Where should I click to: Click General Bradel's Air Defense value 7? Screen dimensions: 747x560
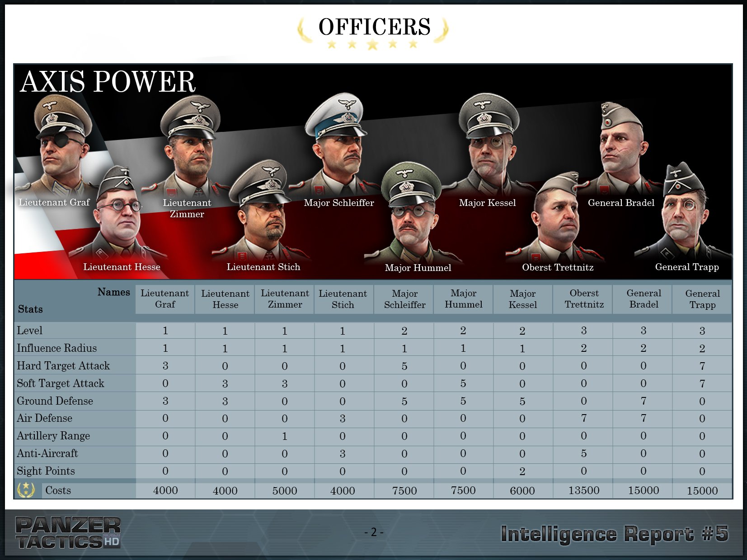(x=644, y=418)
